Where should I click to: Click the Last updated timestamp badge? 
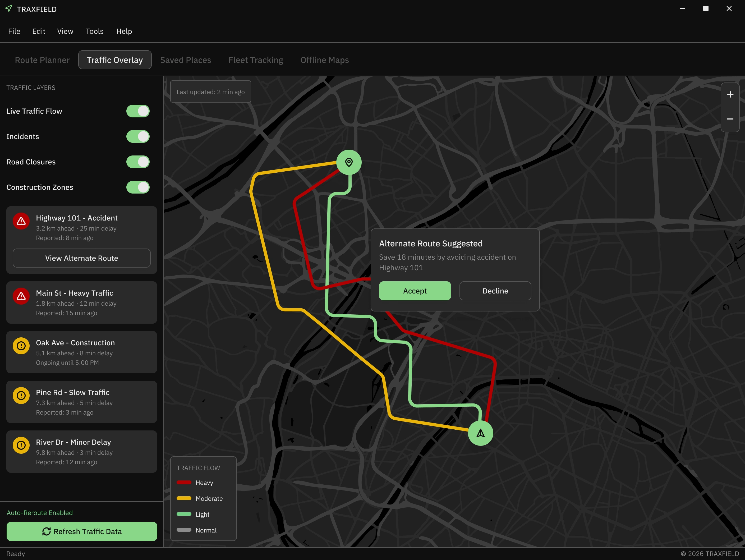(210, 91)
